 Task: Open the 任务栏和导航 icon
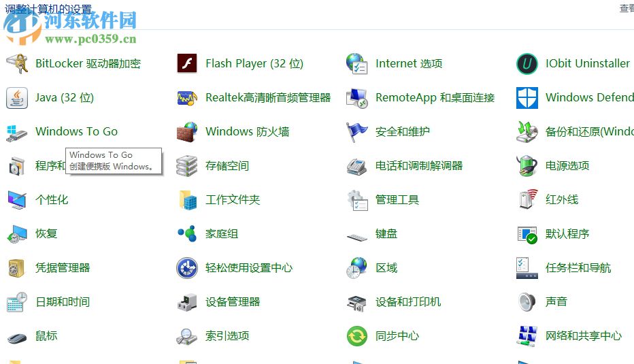tap(527, 268)
